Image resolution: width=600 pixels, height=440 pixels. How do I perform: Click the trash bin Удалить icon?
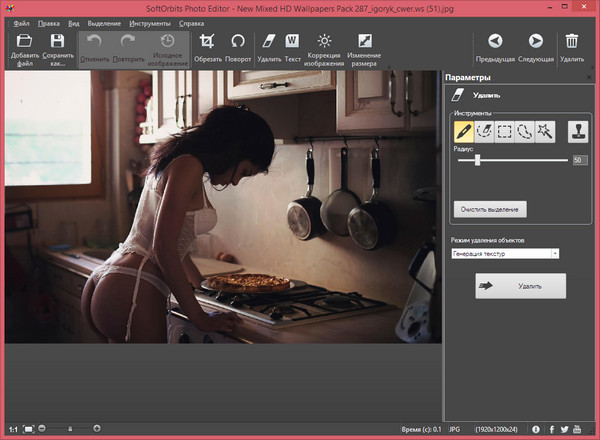coord(572,41)
